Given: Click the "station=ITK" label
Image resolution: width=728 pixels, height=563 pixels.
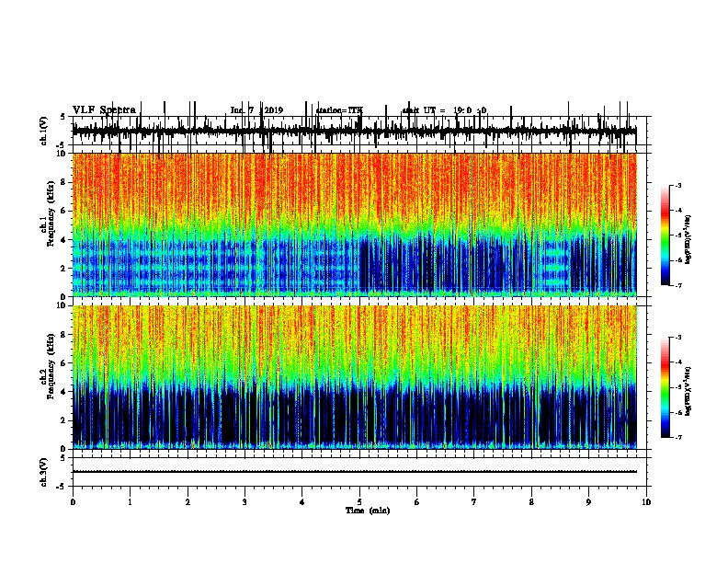Looking at the screenshot, I should (339, 110).
